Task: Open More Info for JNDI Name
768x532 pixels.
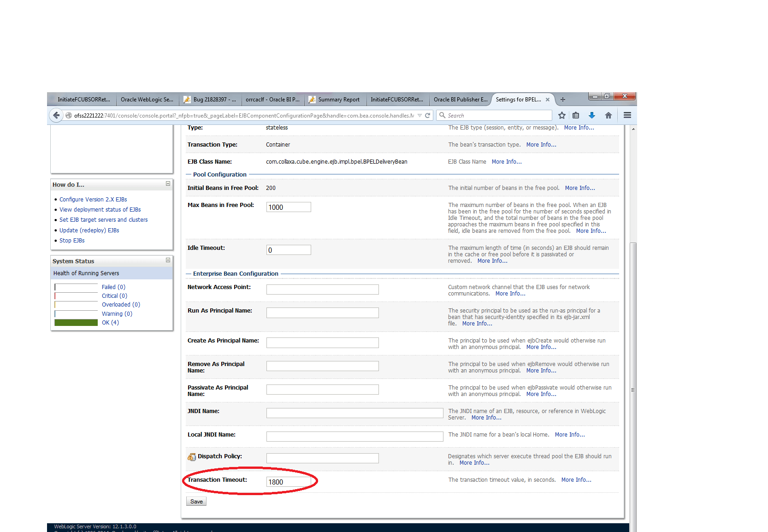Action: pyautogui.click(x=486, y=418)
